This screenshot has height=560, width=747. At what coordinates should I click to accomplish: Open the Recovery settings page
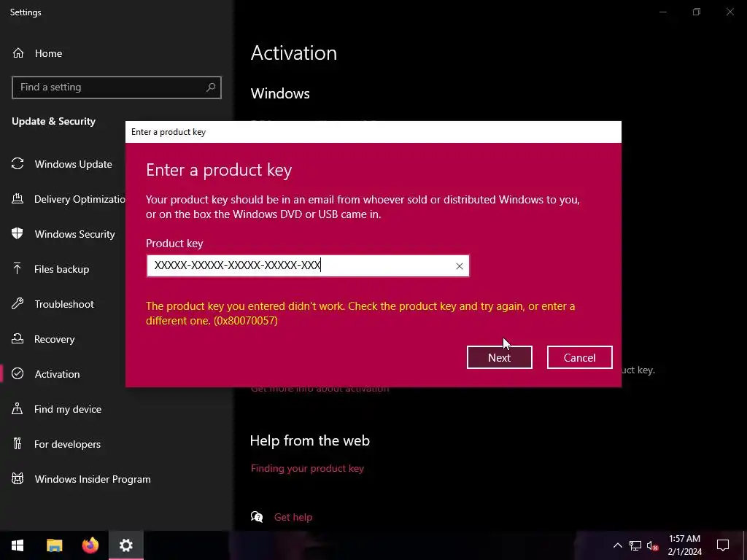[x=54, y=339]
